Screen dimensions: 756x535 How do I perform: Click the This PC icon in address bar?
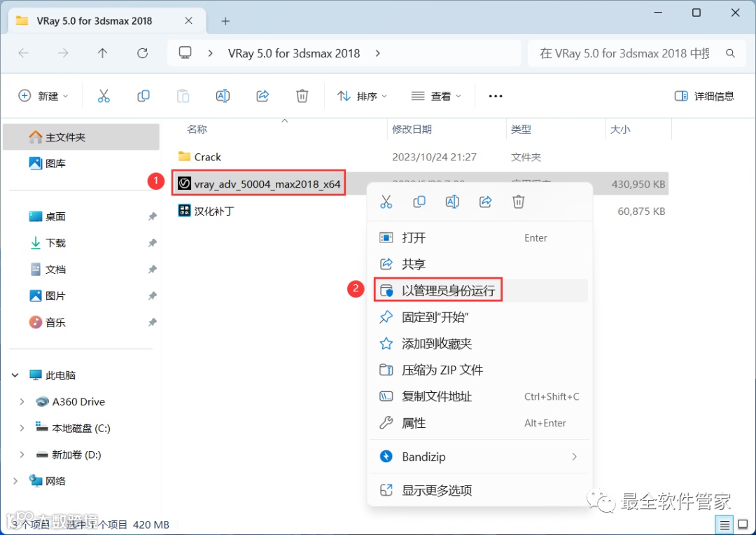185,53
